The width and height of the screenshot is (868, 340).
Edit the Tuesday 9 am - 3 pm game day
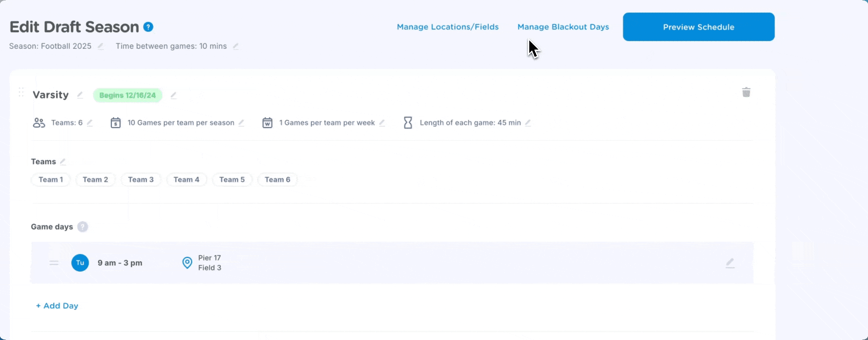[x=730, y=263]
